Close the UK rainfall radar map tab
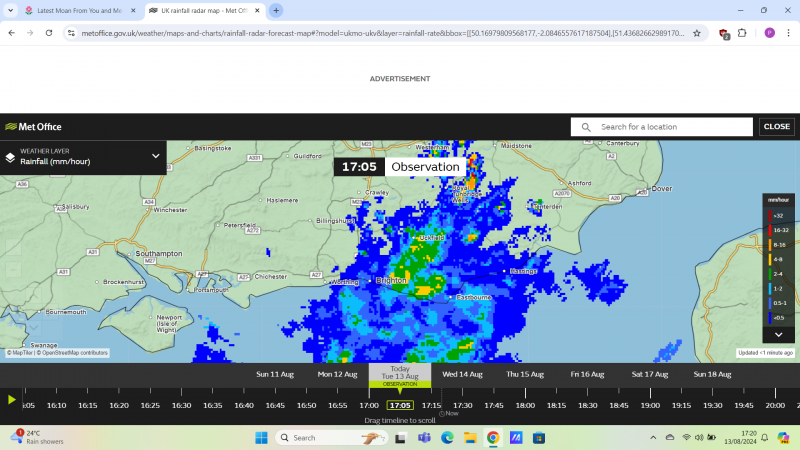The width and height of the screenshot is (800, 450). (257, 10)
